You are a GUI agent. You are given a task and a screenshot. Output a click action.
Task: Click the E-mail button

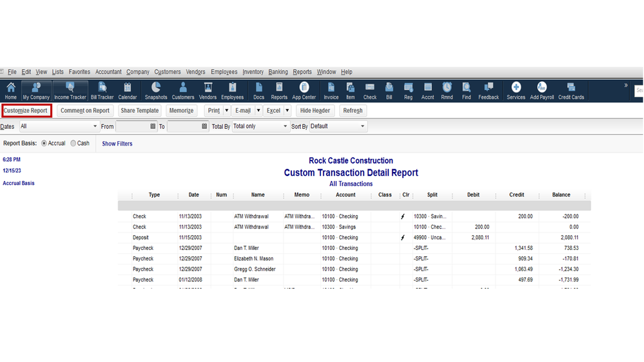[x=243, y=110]
